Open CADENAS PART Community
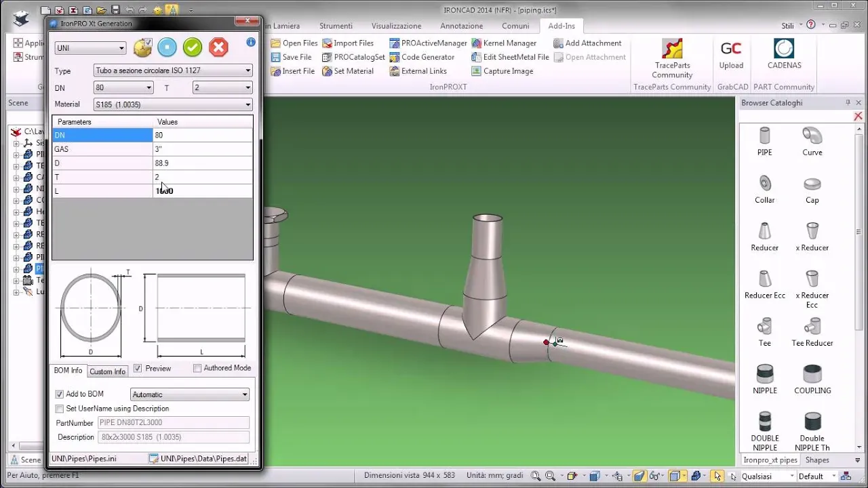The width and height of the screenshot is (868, 488). click(784, 54)
